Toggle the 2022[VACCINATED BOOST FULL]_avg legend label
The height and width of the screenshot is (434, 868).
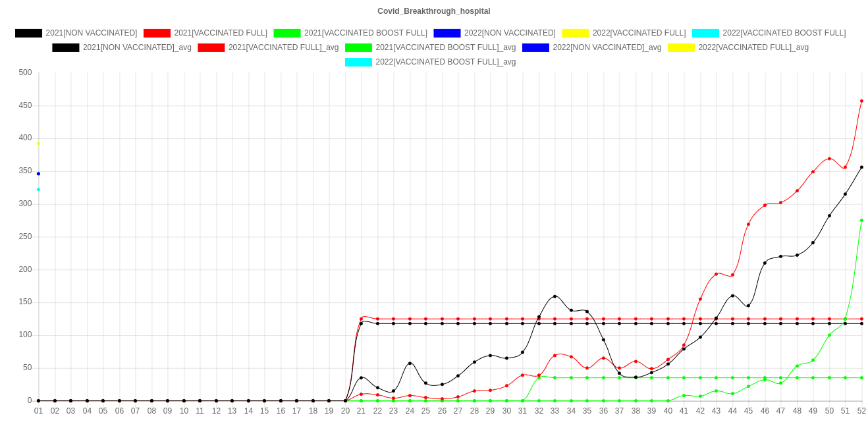[x=445, y=62]
